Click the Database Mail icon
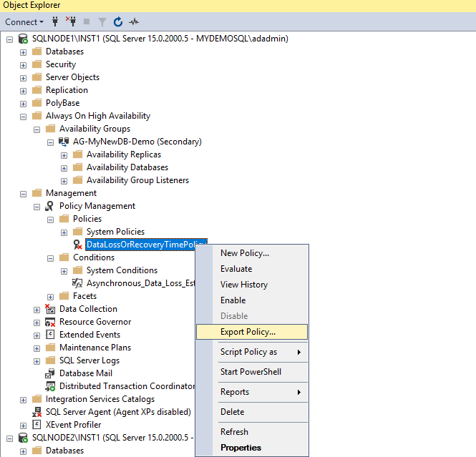 (50, 373)
